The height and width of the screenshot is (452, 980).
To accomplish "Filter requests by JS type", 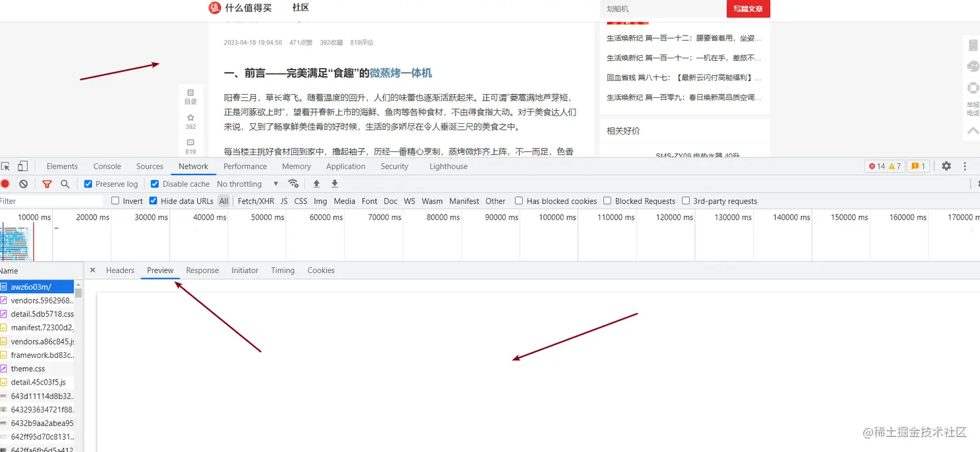I will click(284, 201).
